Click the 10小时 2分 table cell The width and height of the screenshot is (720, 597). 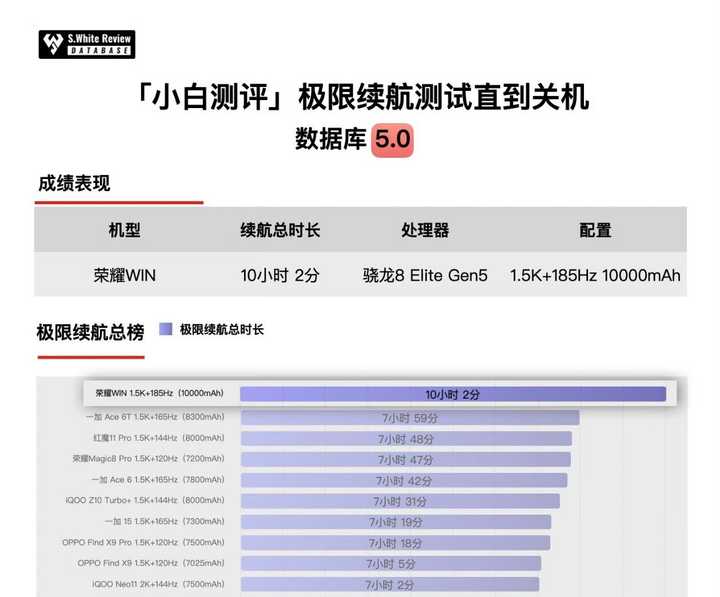[x=280, y=276]
